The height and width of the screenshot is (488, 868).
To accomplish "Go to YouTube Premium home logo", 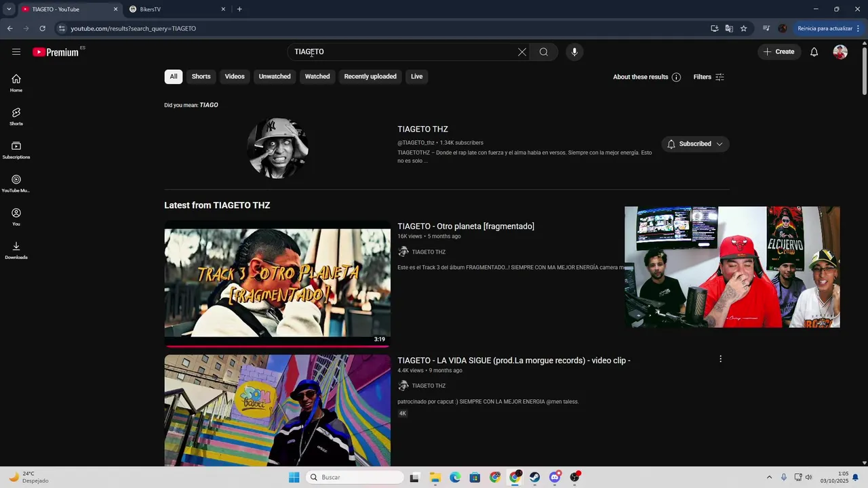I will 56,52.
